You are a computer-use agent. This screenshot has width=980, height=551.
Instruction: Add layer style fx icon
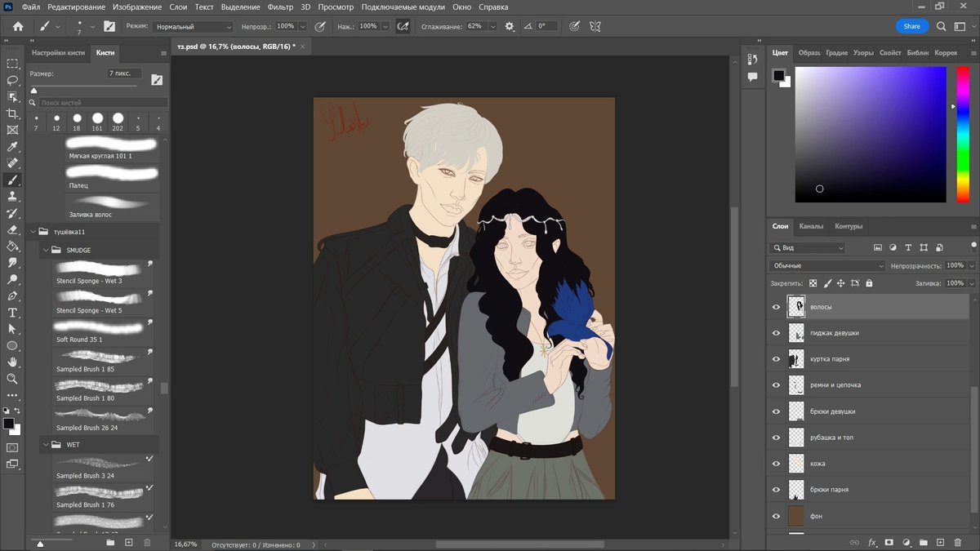pos(872,542)
